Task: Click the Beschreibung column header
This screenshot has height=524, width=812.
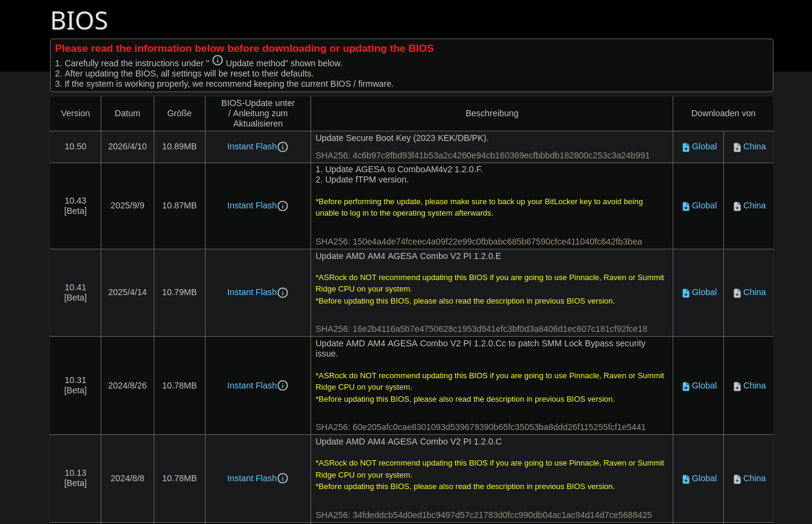Action: pos(492,113)
